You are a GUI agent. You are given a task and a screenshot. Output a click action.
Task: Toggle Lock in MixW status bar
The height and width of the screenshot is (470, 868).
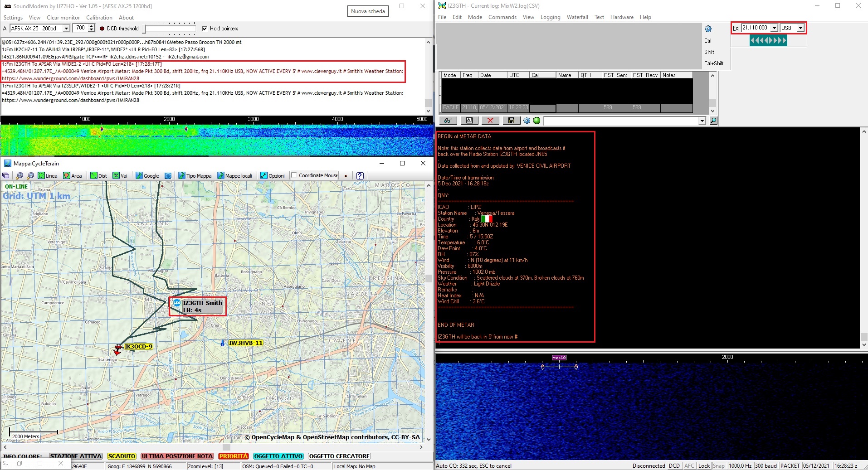point(704,465)
